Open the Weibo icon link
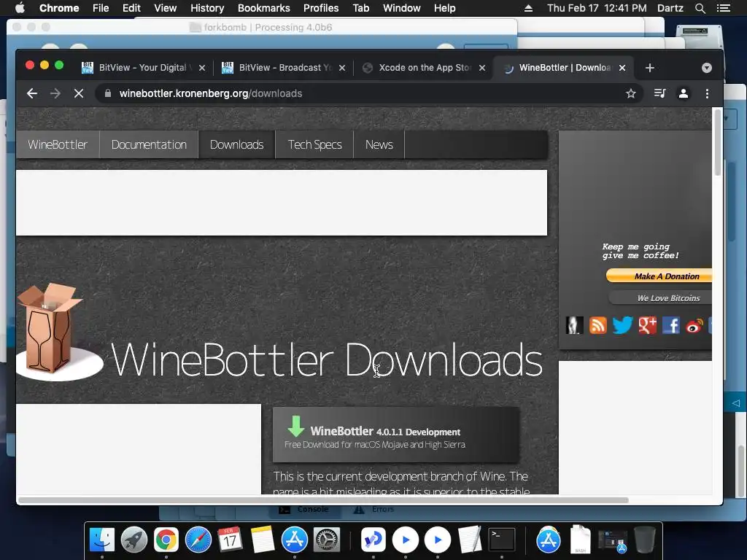747x560 pixels. [694, 326]
